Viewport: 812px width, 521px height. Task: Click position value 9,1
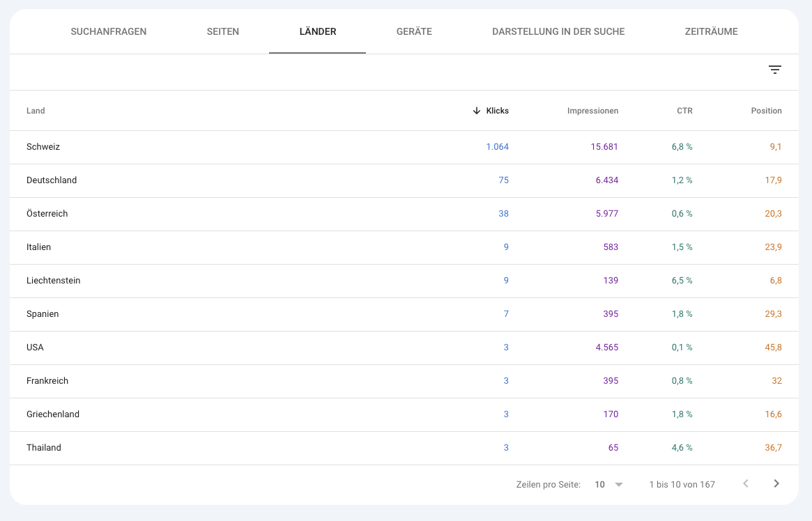click(x=776, y=147)
